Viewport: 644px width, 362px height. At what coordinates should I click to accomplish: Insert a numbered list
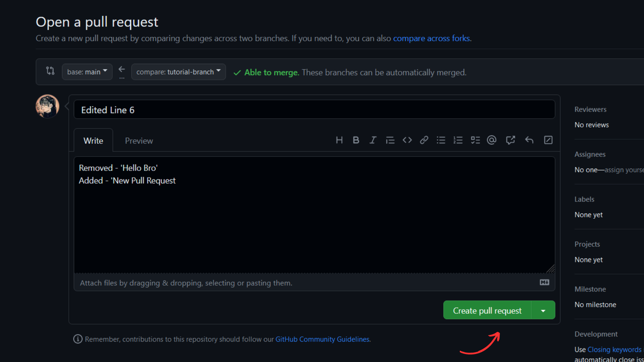coord(458,140)
